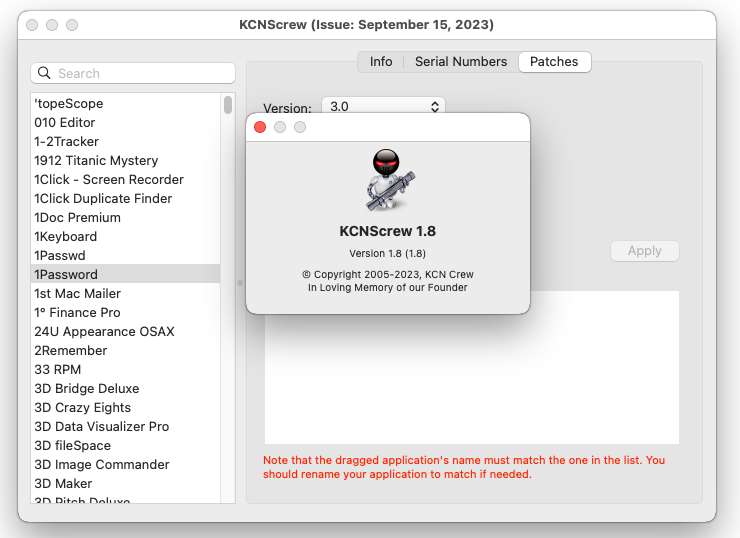Image resolution: width=740 pixels, height=538 pixels.
Task: Switch to the Serial Numbers tab
Action: click(x=461, y=62)
